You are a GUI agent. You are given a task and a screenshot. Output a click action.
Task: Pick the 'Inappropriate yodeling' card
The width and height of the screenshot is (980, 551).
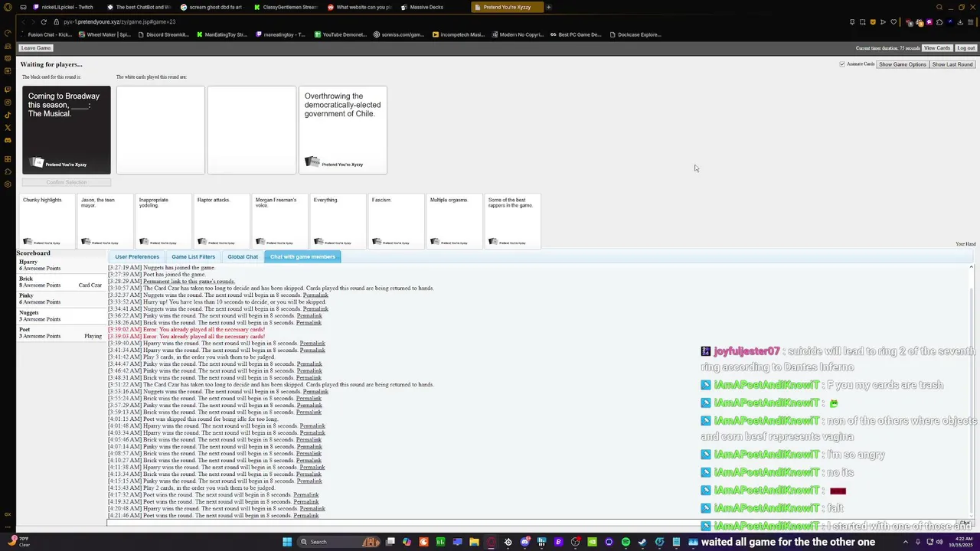click(x=162, y=221)
